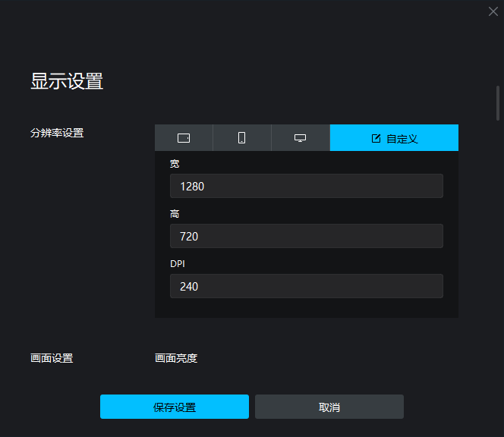
Task: Click the 宽 width input field showing 1280
Action: point(307,186)
